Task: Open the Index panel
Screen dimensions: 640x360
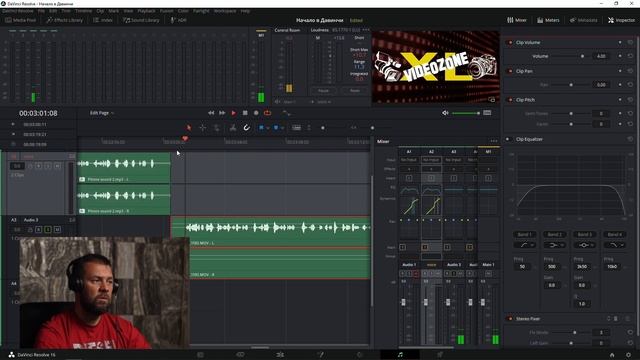Action: 103,20
